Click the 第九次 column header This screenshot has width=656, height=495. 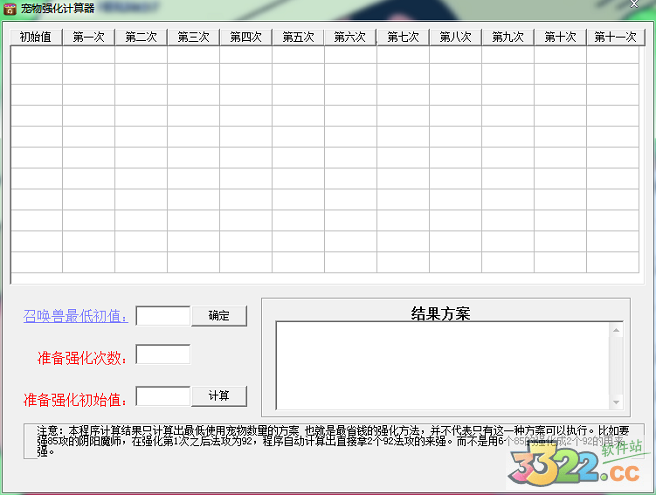pos(507,37)
